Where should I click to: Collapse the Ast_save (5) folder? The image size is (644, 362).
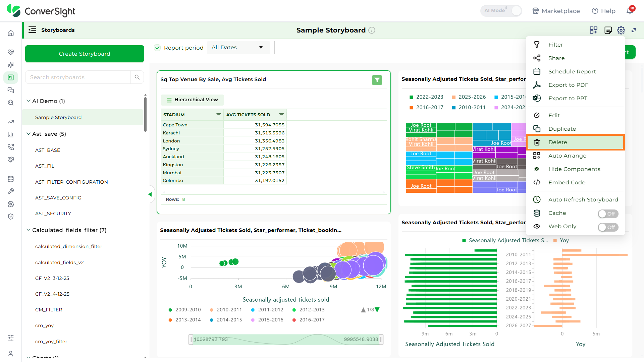click(x=29, y=134)
